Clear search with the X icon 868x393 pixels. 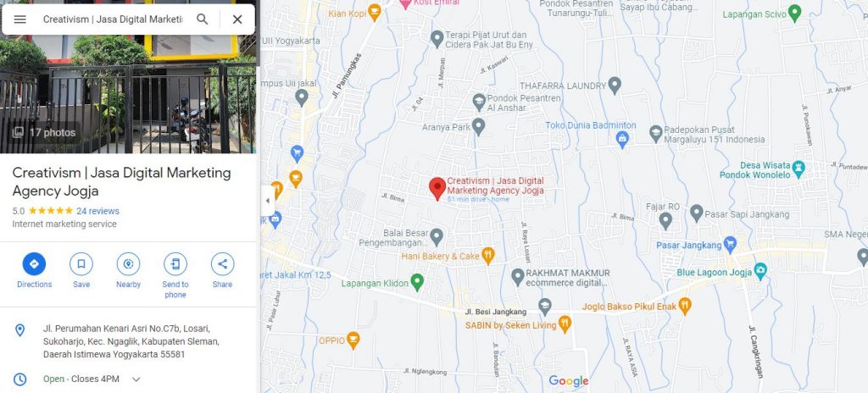(x=237, y=19)
